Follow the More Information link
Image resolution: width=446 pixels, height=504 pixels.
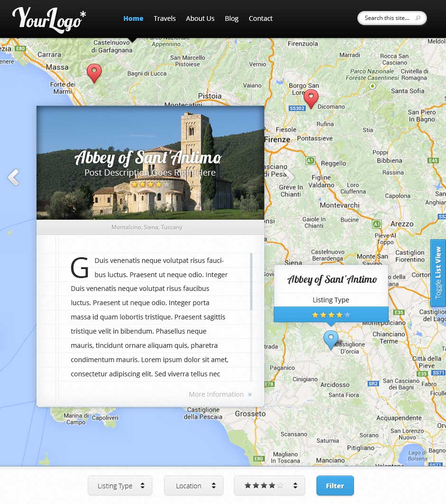(220, 394)
